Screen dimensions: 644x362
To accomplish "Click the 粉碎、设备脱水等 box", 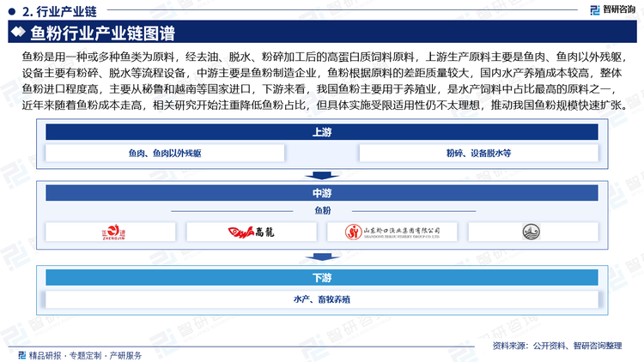I will 479,153.
